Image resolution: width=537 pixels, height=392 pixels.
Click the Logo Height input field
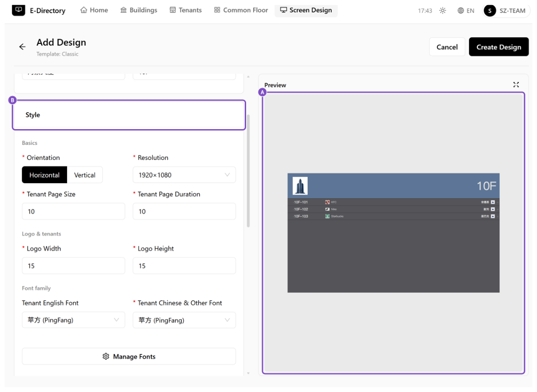[x=184, y=266]
